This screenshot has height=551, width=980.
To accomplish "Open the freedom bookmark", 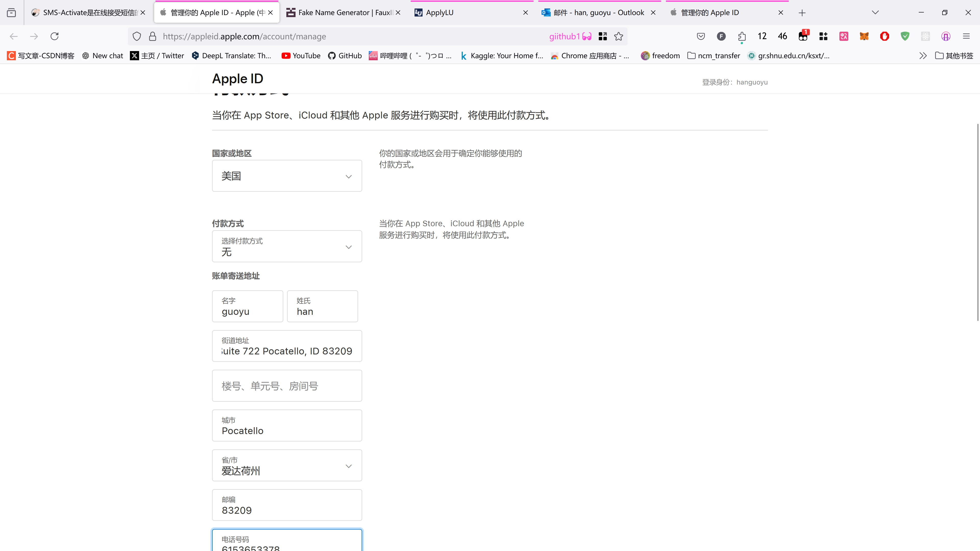I will [x=660, y=56].
